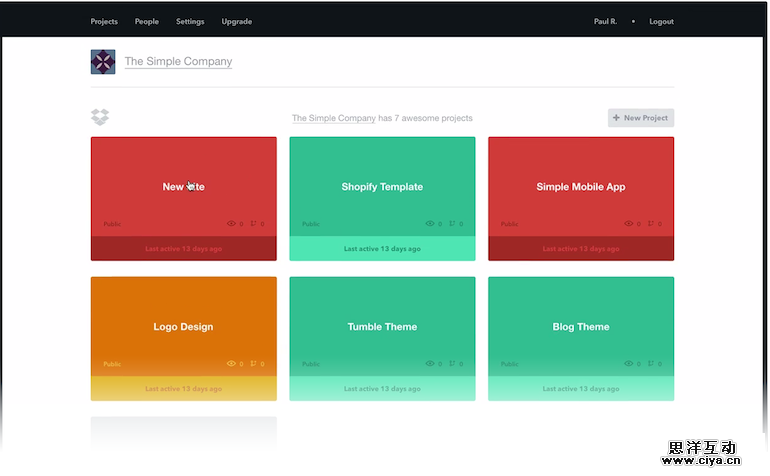Click the fork icon on New Site card
Image resolution: width=770 pixels, height=476 pixels.
(x=254, y=224)
